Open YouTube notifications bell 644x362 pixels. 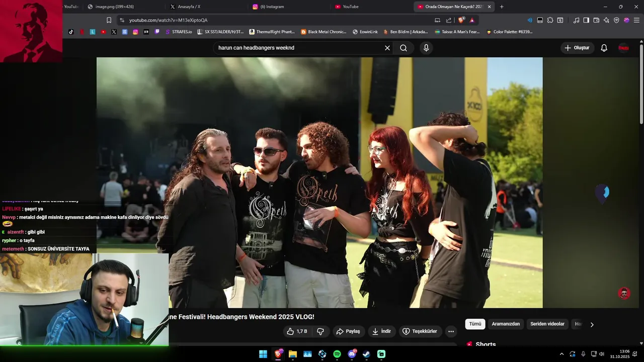pyautogui.click(x=604, y=48)
